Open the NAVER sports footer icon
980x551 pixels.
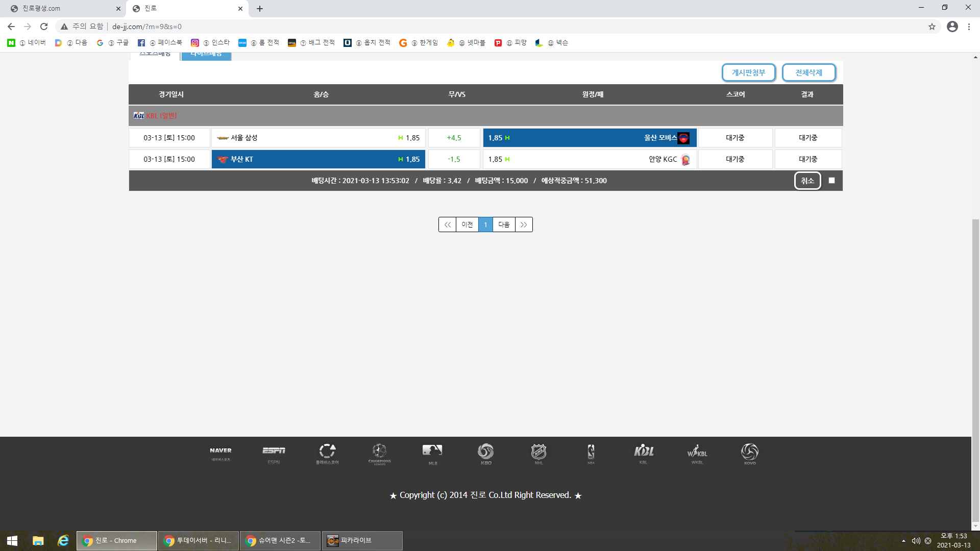[220, 453]
